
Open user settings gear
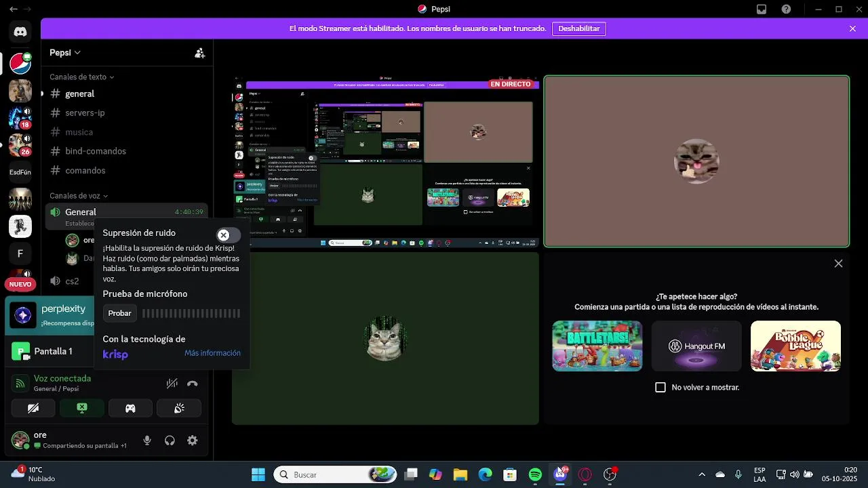(x=193, y=441)
